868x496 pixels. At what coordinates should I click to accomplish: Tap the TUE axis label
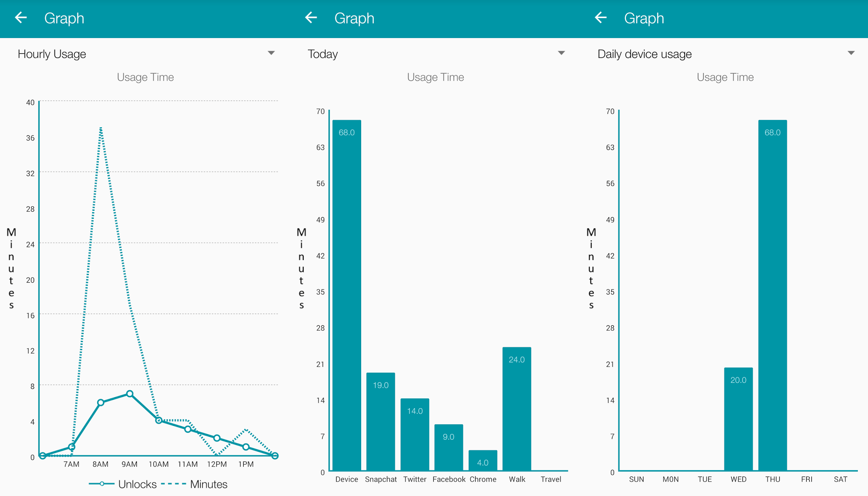(x=705, y=479)
